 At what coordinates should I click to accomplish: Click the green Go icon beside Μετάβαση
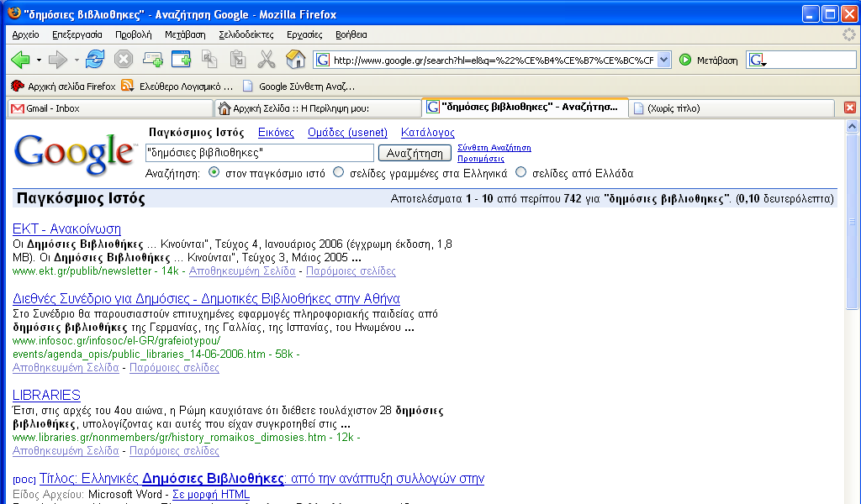[685, 60]
